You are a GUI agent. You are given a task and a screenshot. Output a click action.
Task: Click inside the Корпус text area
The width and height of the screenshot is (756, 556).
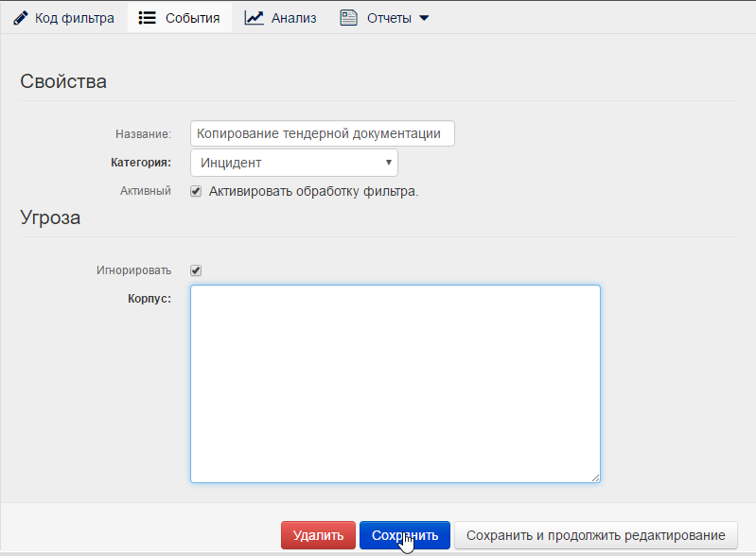point(395,384)
